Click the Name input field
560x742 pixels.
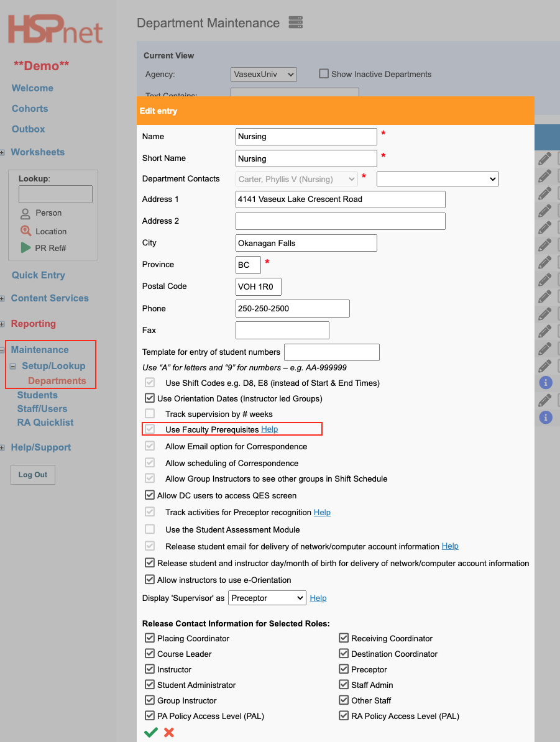306,137
